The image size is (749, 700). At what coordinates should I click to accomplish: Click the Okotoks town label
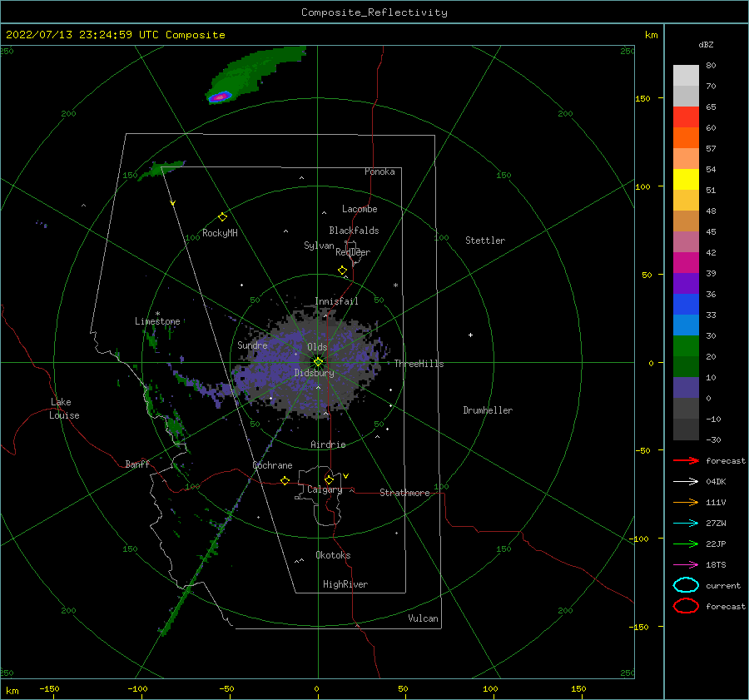(333, 555)
